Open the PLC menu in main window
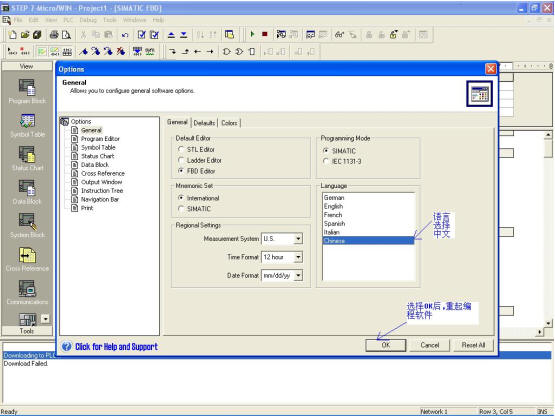 [x=68, y=20]
